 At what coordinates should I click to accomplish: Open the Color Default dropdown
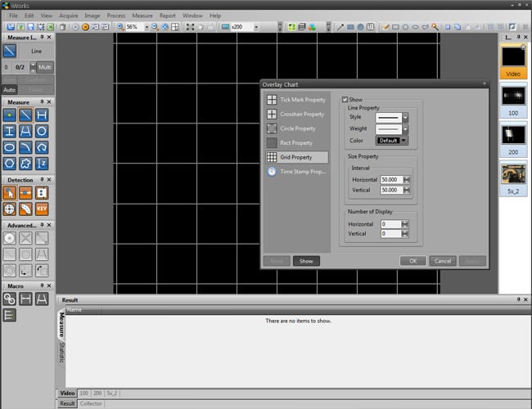click(392, 141)
